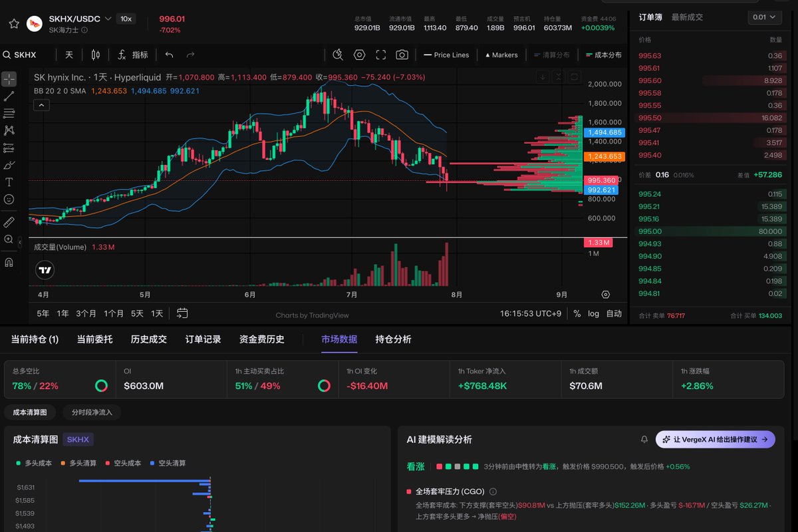This screenshot has width=798, height=532.
Task: Switch to 最新成交 recent trades tab
Action: [687, 17]
